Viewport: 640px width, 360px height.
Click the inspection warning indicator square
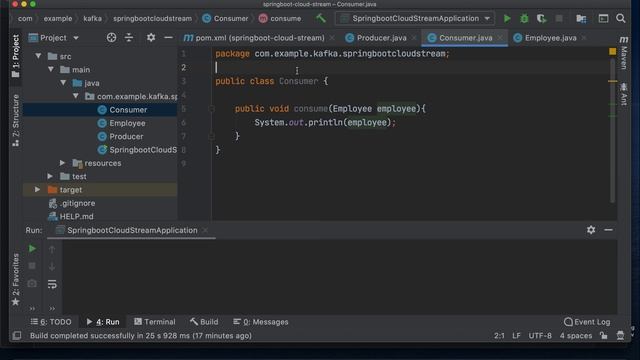pos(612,51)
